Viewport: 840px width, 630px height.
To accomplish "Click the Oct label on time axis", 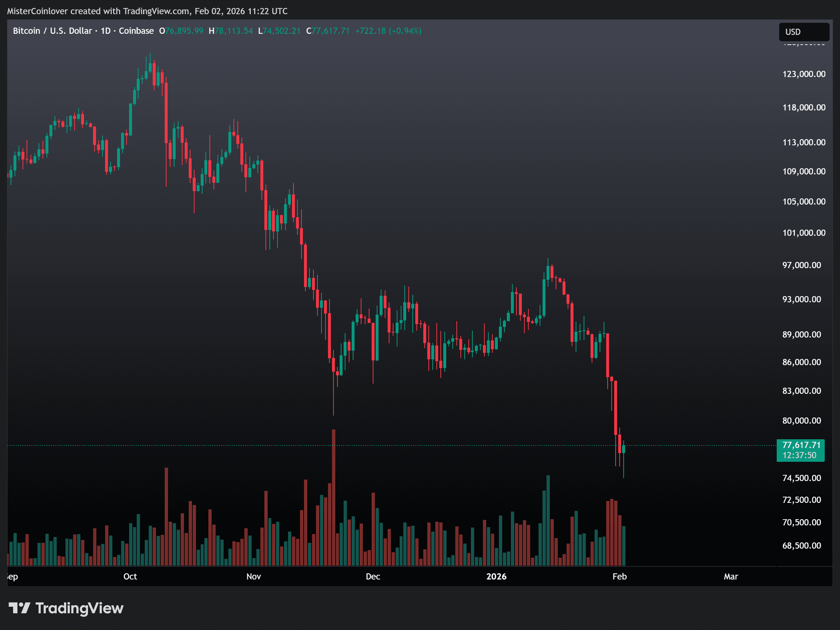I will (130, 577).
